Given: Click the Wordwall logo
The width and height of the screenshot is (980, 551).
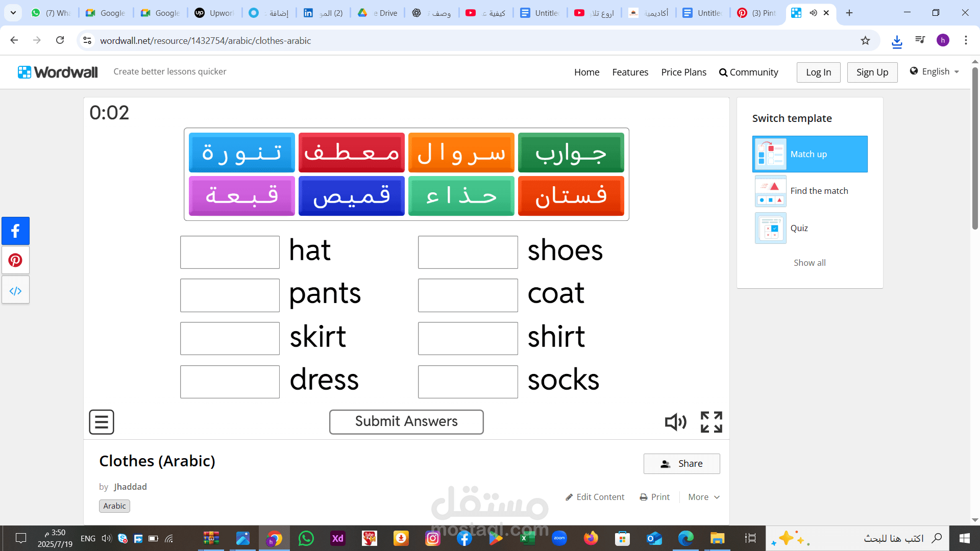Looking at the screenshot, I should (58, 72).
